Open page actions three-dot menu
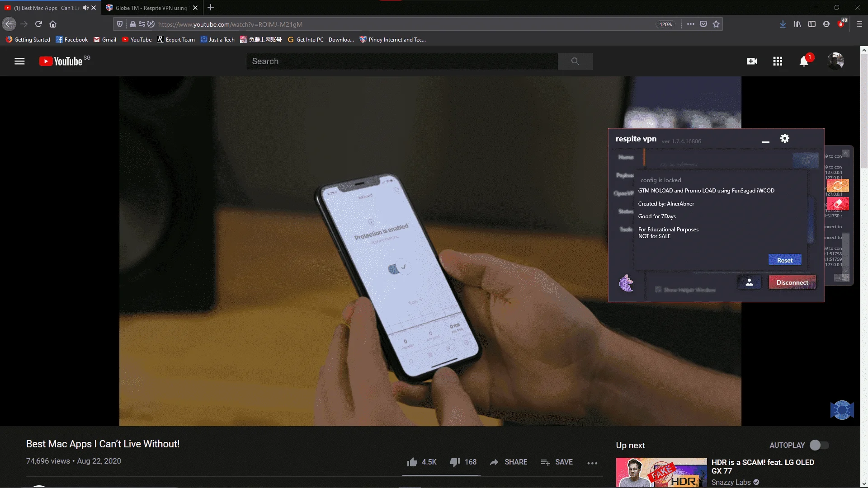This screenshot has width=868, height=488. coord(690,24)
